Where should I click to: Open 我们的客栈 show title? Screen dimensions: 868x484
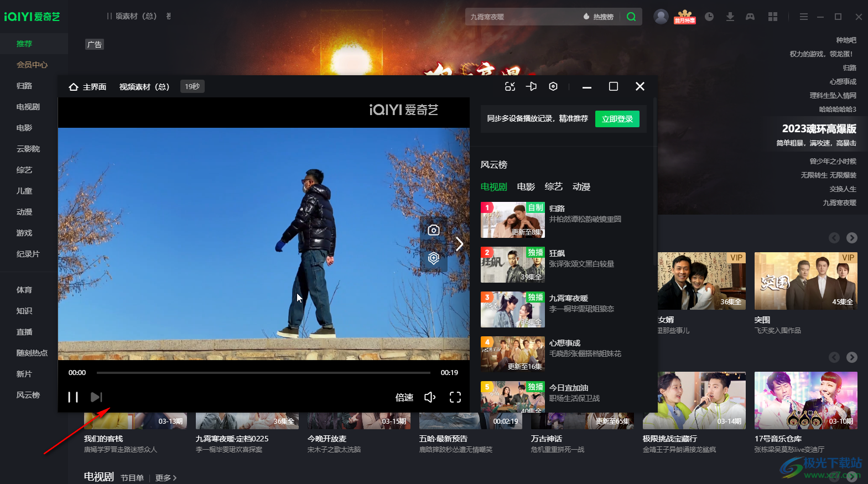[x=103, y=439]
